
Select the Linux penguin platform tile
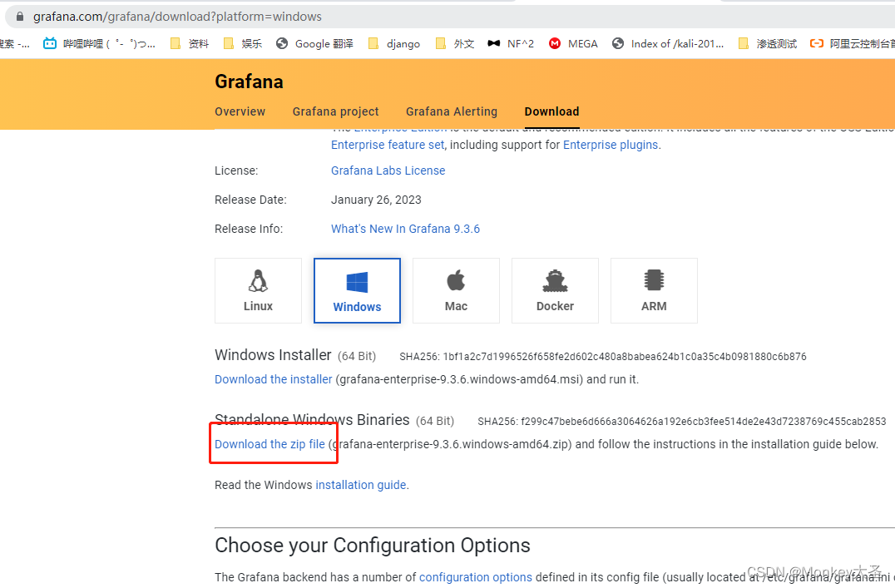[258, 290]
